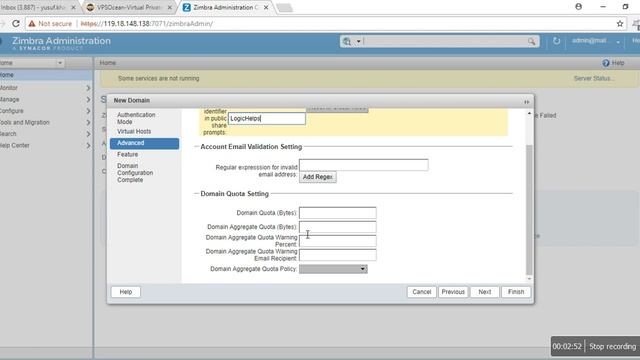
Task: Close the Inbox browser tab
Action: (x=73, y=7)
